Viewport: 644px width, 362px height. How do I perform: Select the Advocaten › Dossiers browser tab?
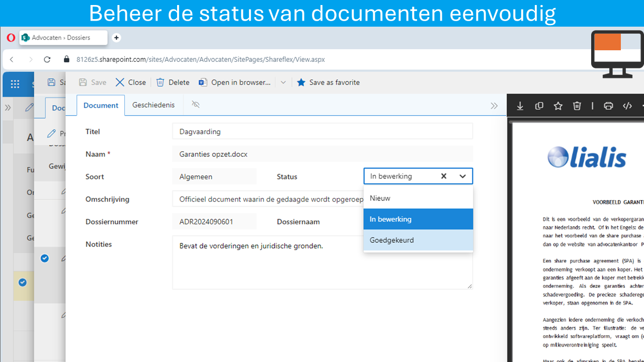63,38
